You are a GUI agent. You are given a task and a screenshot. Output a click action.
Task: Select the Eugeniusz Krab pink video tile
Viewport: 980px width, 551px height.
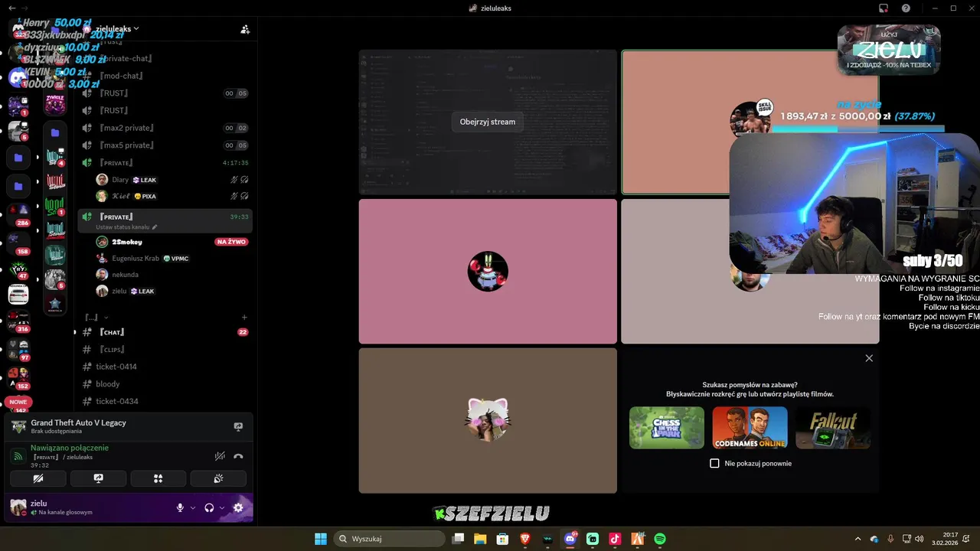tap(488, 272)
